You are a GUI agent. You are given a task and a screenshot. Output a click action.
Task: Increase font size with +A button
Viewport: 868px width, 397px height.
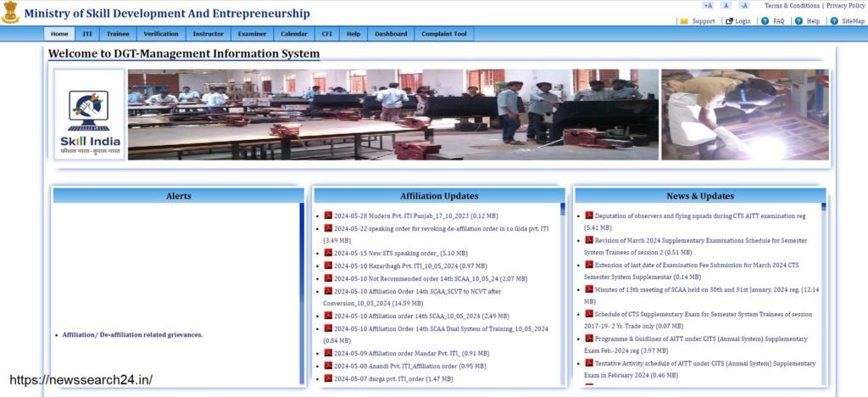[x=708, y=6]
